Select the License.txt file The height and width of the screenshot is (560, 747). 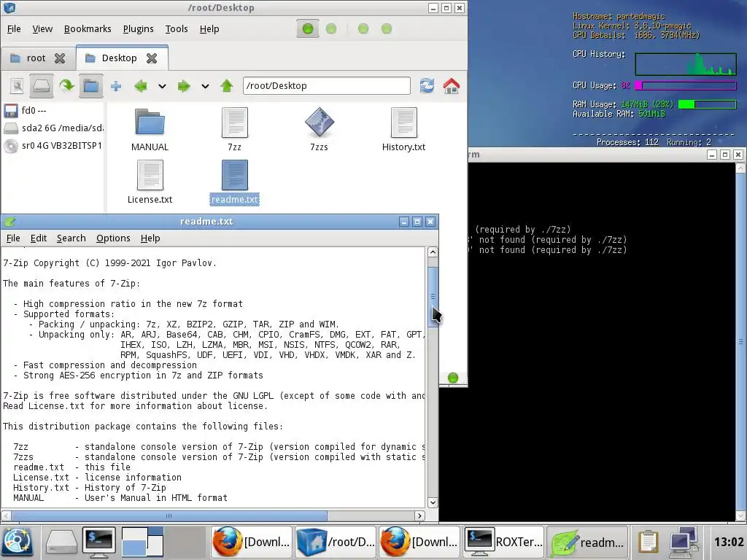pyautogui.click(x=150, y=182)
